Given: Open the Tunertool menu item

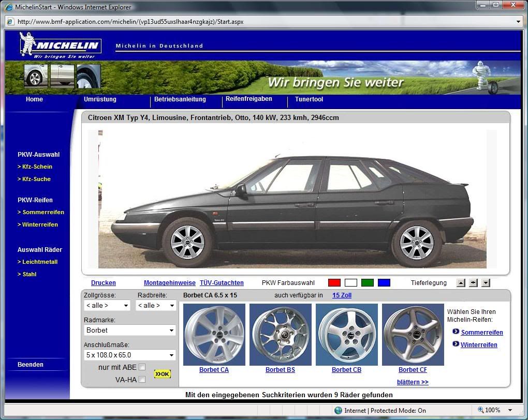Looking at the screenshot, I should [x=309, y=99].
